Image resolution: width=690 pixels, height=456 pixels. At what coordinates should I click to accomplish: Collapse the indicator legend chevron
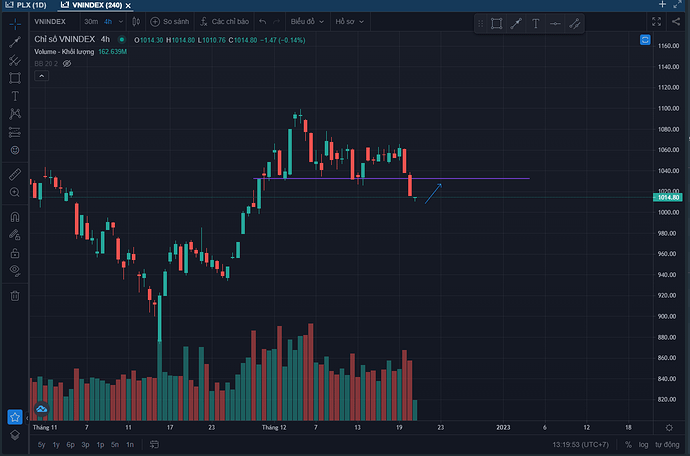point(41,76)
